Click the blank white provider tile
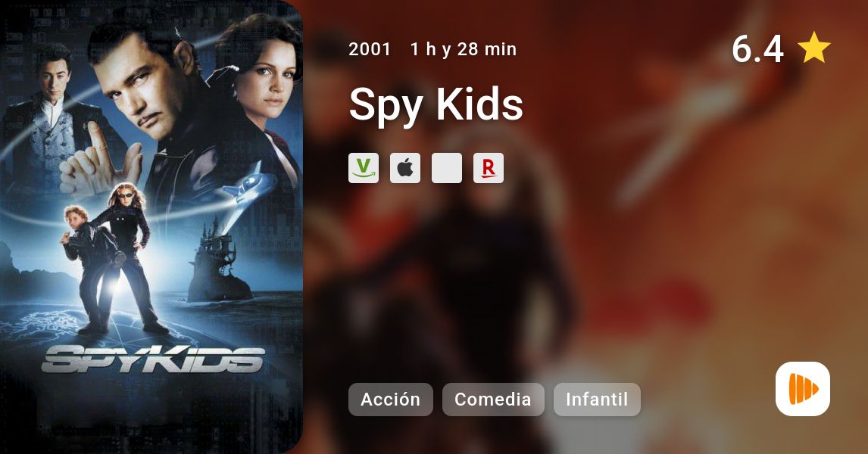This screenshot has height=454, width=868. [447, 168]
